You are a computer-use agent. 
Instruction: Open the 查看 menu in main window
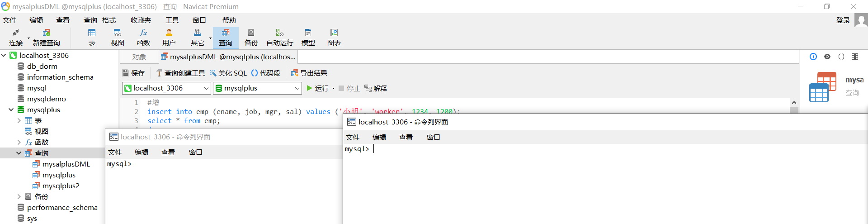[63, 20]
